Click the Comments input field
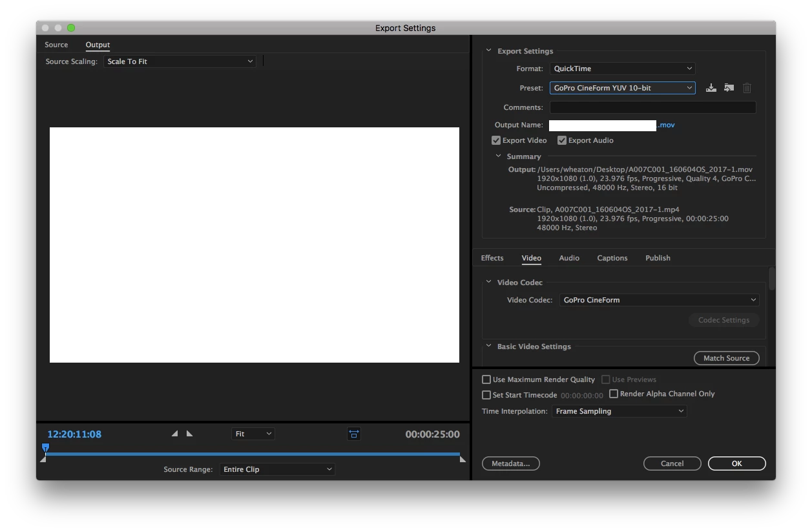The width and height of the screenshot is (812, 532). tap(652, 107)
